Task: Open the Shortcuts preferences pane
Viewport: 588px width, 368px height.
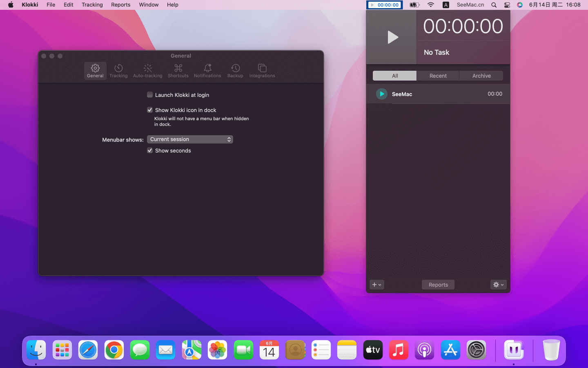Action: [178, 70]
